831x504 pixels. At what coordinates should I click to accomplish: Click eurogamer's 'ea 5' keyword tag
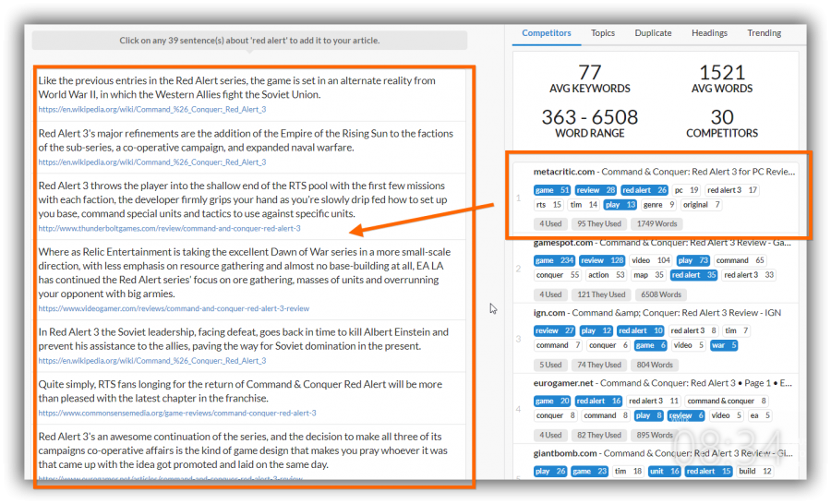pos(759,415)
